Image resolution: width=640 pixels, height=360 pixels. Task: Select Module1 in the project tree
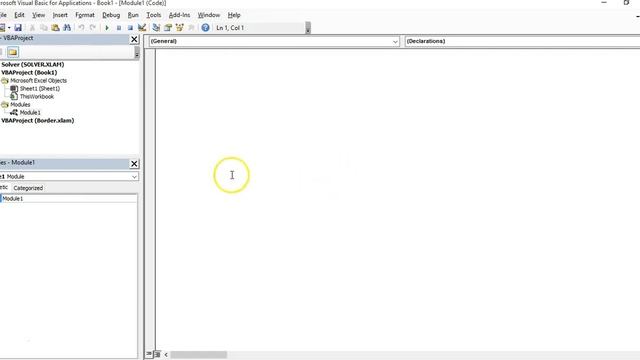pos(30,113)
